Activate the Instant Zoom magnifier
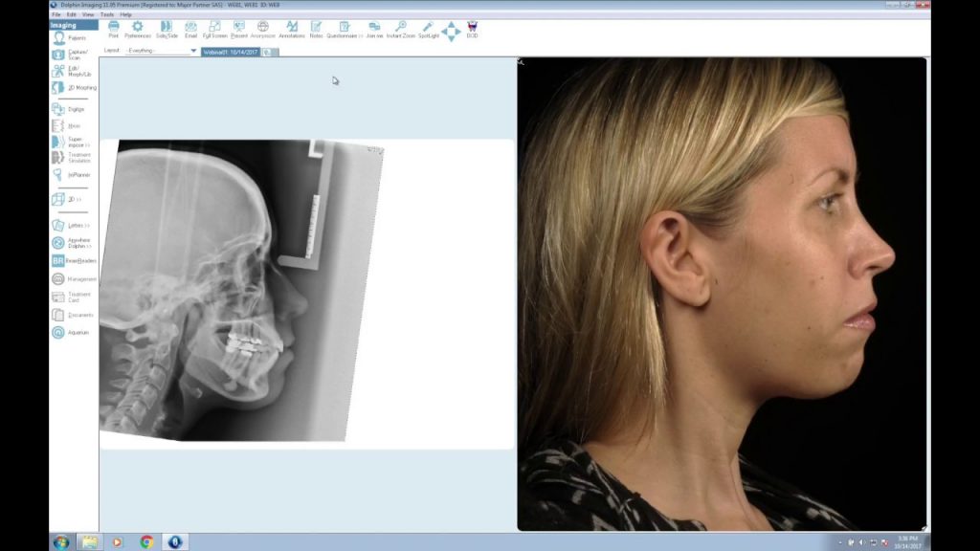 pyautogui.click(x=401, y=28)
